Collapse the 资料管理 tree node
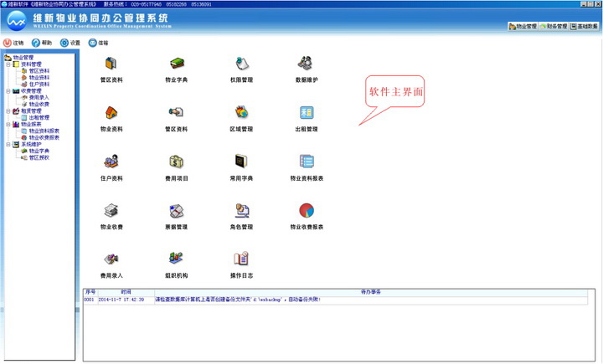The image size is (603, 364). click(8, 64)
